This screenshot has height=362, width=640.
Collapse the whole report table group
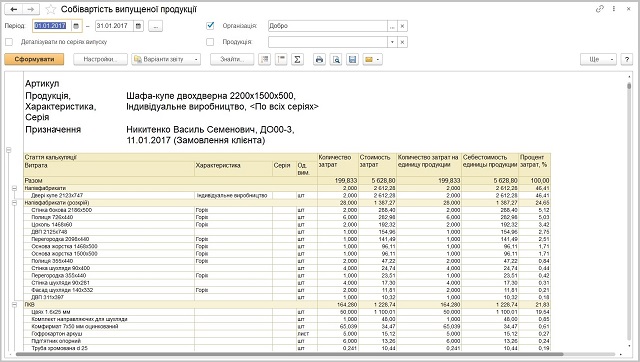(9, 150)
